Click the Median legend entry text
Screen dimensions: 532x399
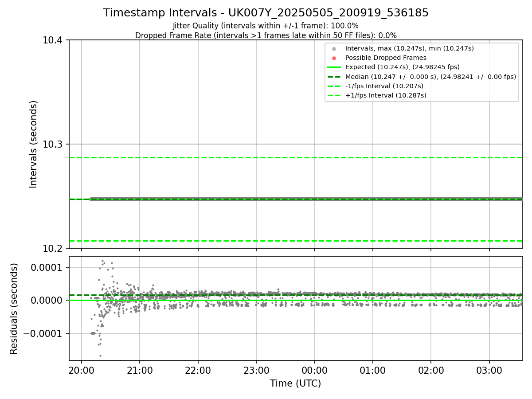[430, 77]
